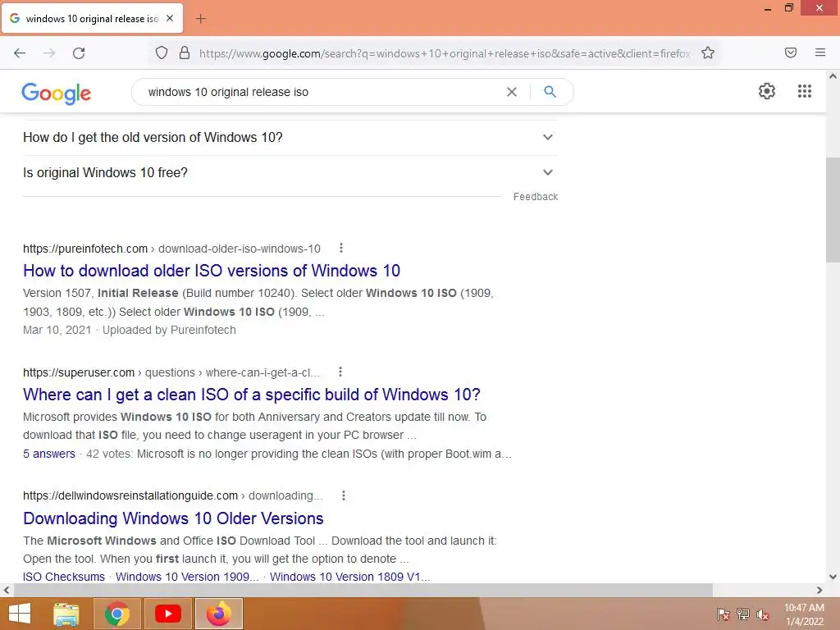Open the superuser result options menu
840x630 pixels.
[340, 372]
